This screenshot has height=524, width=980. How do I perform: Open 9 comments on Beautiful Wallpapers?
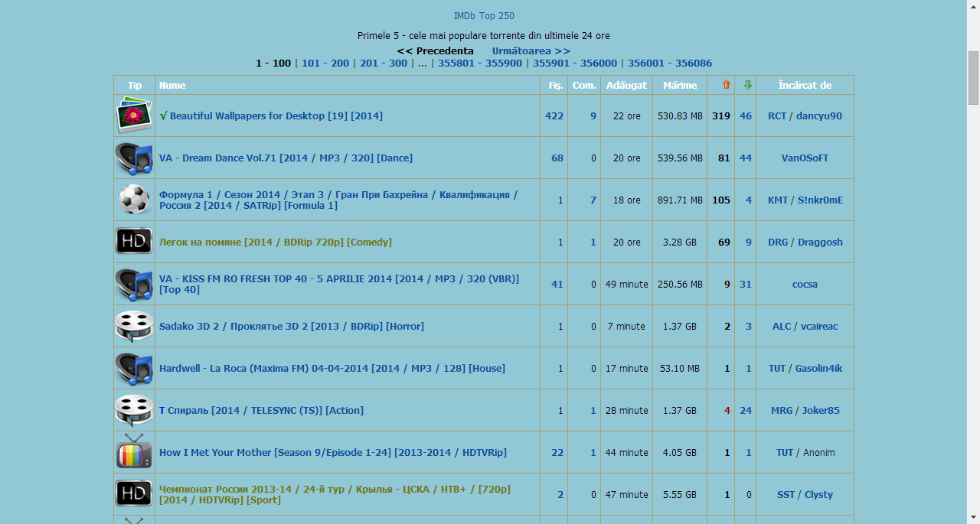pos(593,116)
